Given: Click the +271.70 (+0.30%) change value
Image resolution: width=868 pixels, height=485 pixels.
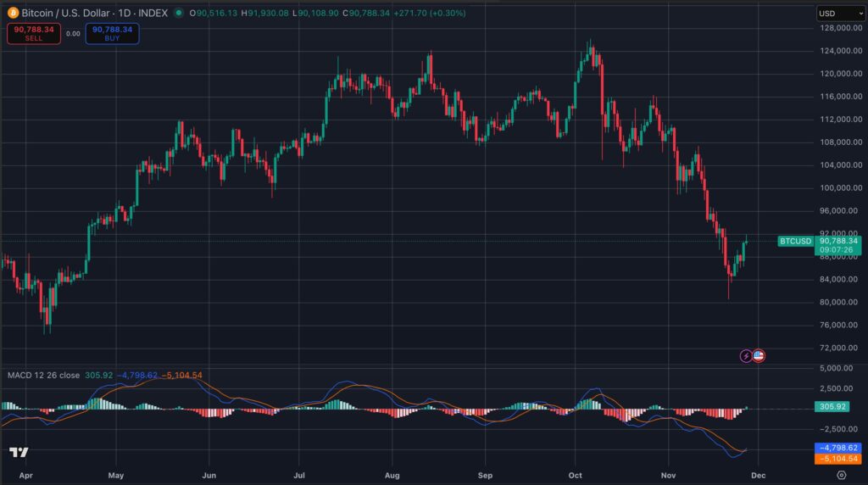Looking at the screenshot, I should pos(430,13).
